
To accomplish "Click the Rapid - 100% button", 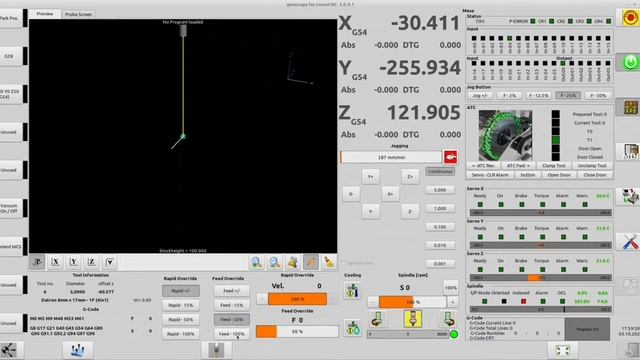I will click(181, 333).
